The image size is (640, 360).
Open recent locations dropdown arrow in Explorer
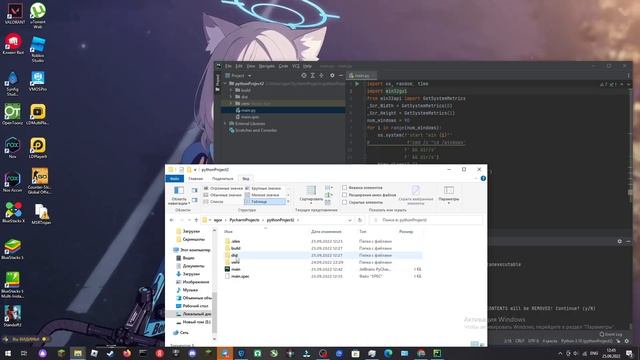(x=189, y=220)
